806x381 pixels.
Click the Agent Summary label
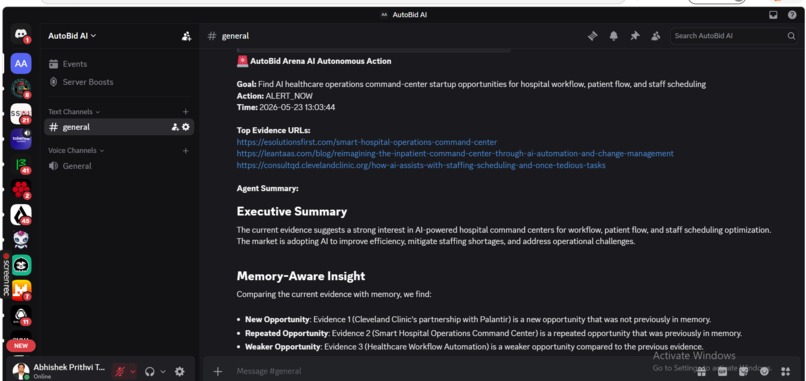tap(267, 189)
